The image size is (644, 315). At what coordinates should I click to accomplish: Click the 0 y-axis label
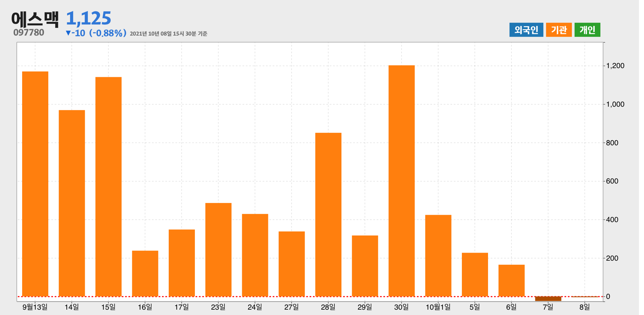pos(608,297)
